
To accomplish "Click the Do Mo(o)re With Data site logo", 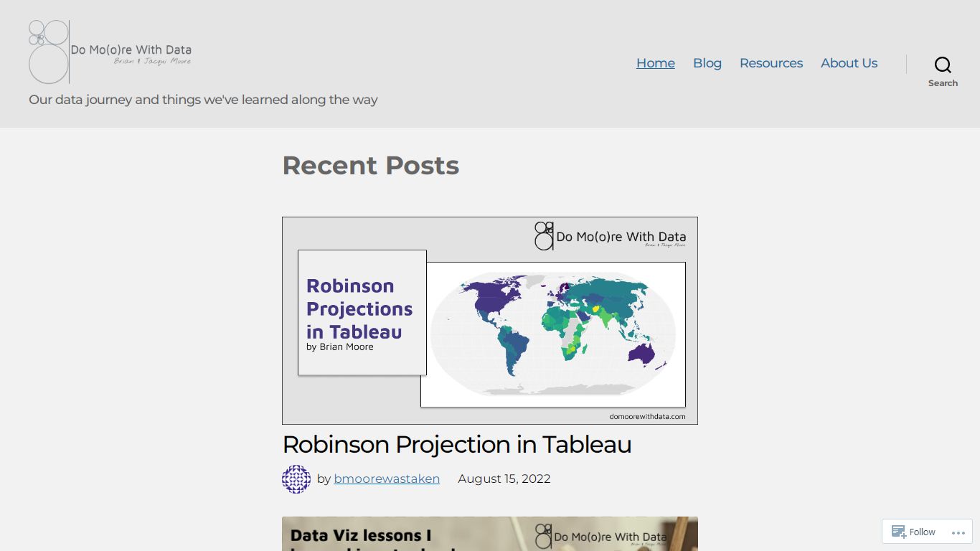I will [110, 52].
